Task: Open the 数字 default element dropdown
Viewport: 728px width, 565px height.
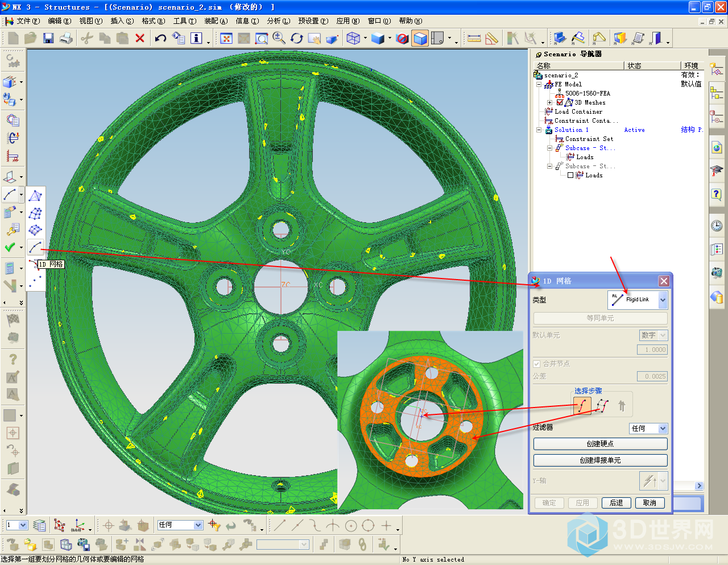Action: (663, 335)
